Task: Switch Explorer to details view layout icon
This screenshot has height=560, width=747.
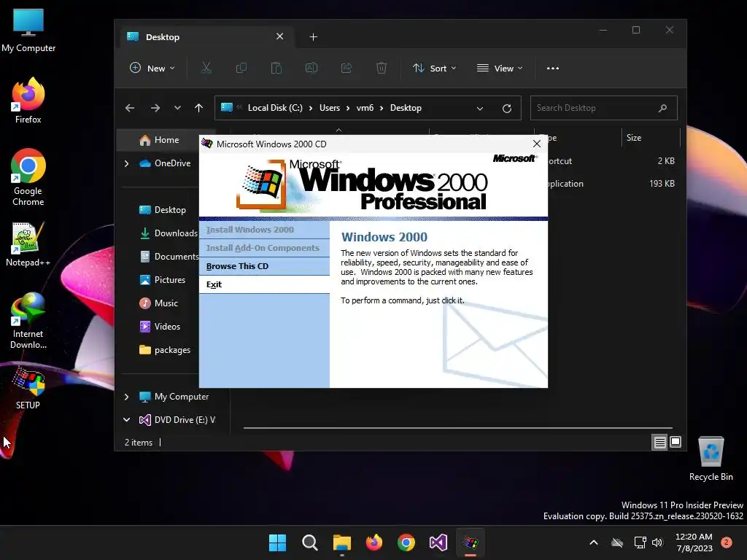Action: point(659,443)
